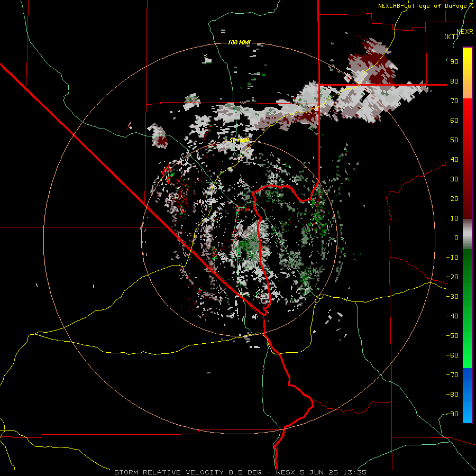
Task: Pick the -50 knot scale label
Action: pos(452,336)
